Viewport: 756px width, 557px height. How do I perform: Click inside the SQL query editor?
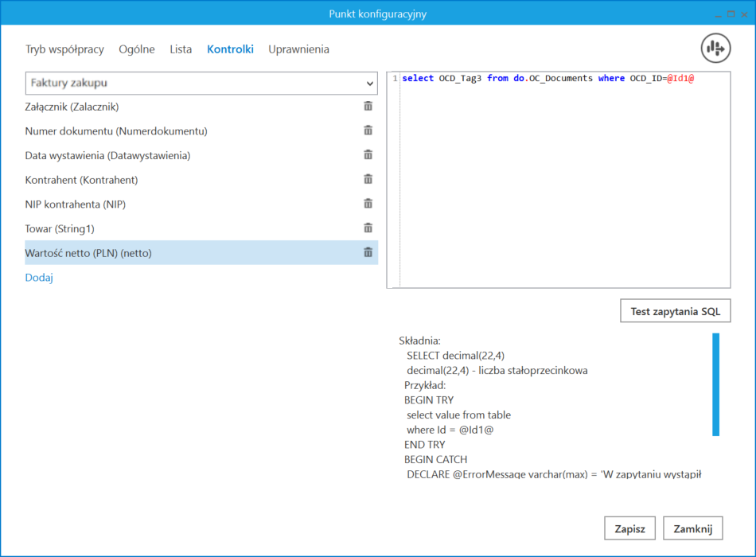pyautogui.click(x=563, y=183)
